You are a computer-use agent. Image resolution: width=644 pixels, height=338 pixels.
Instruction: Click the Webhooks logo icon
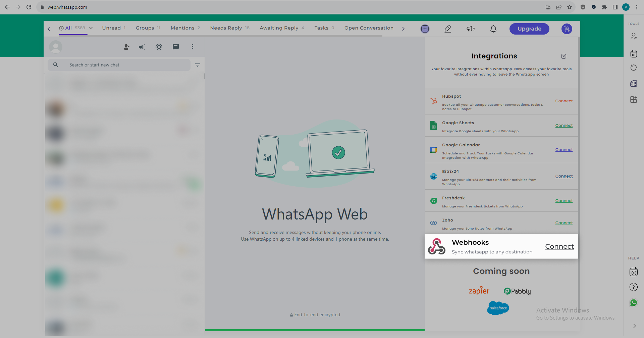click(x=437, y=246)
